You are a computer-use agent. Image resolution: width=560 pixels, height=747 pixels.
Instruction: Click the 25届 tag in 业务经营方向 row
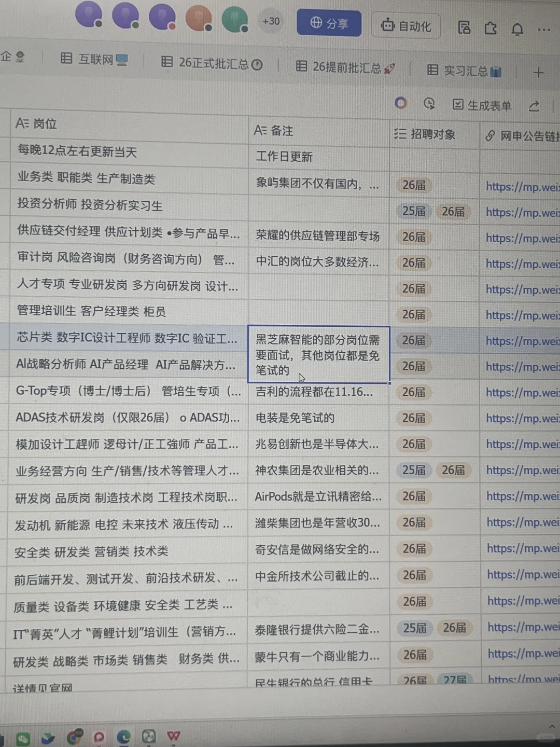tap(414, 470)
